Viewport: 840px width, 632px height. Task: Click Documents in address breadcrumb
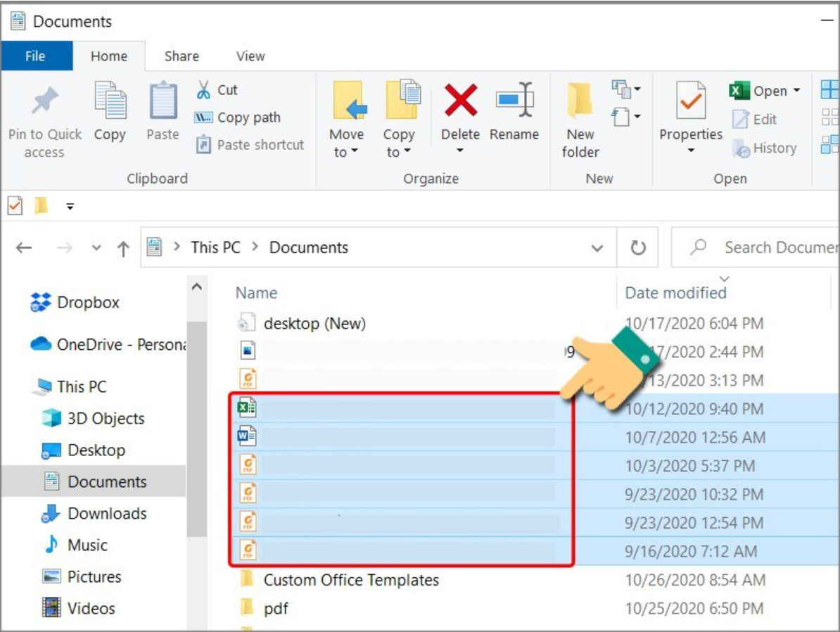pyautogui.click(x=309, y=247)
